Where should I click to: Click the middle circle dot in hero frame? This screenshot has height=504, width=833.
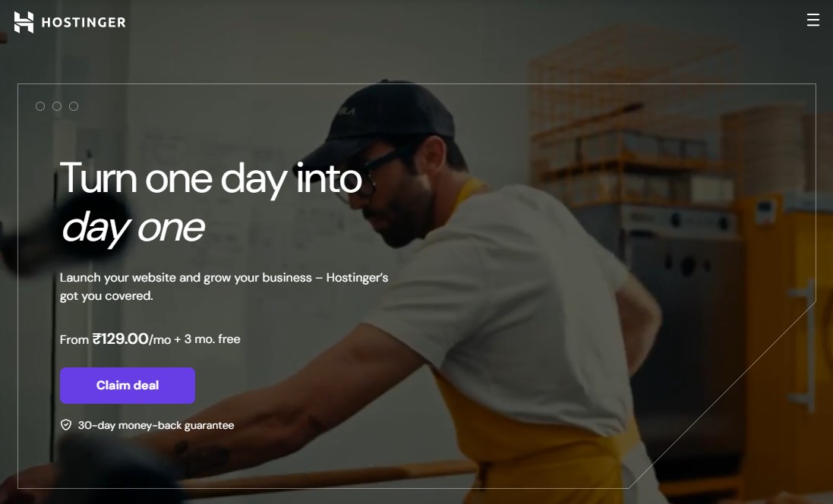pyautogui.click(x=57, y=106)
